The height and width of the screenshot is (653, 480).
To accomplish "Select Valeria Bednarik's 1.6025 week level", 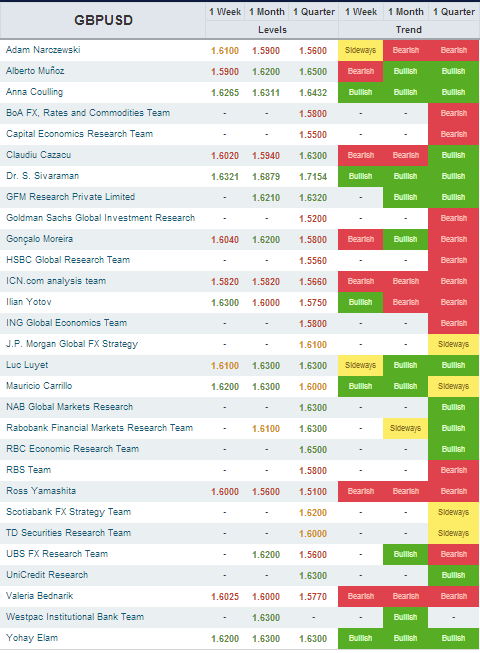I will pyautogui.click(x=225, y=596).
